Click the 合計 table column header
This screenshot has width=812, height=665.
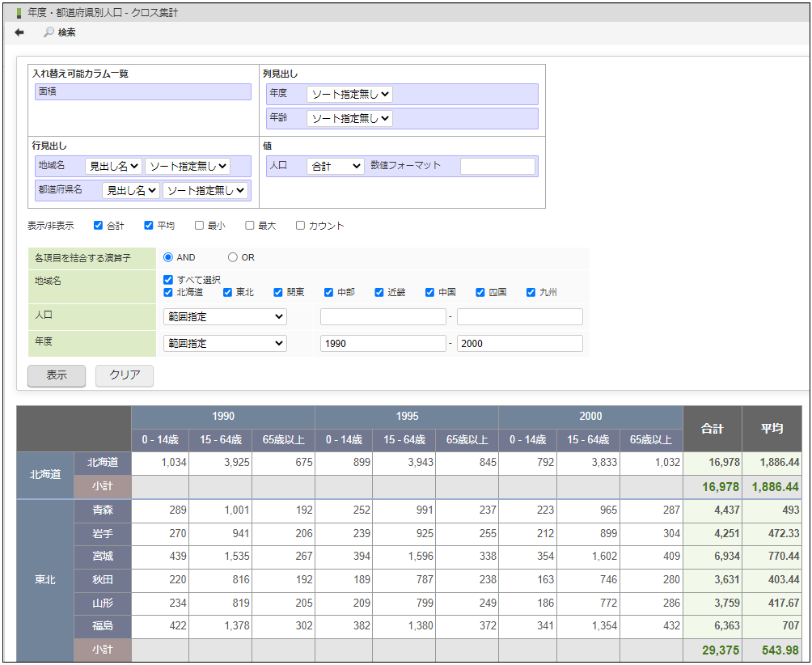tap(712, 429)
